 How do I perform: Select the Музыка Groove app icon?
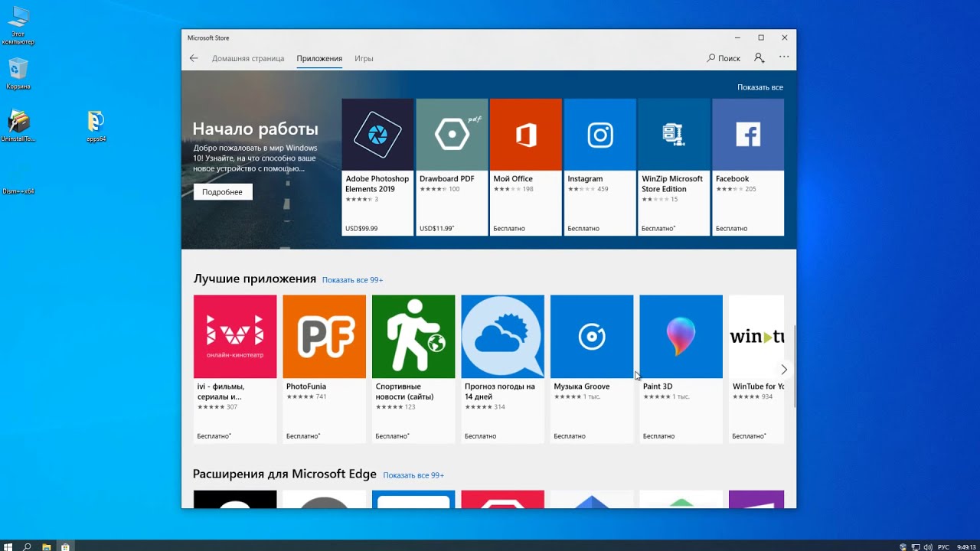click(x=592, y=337)
